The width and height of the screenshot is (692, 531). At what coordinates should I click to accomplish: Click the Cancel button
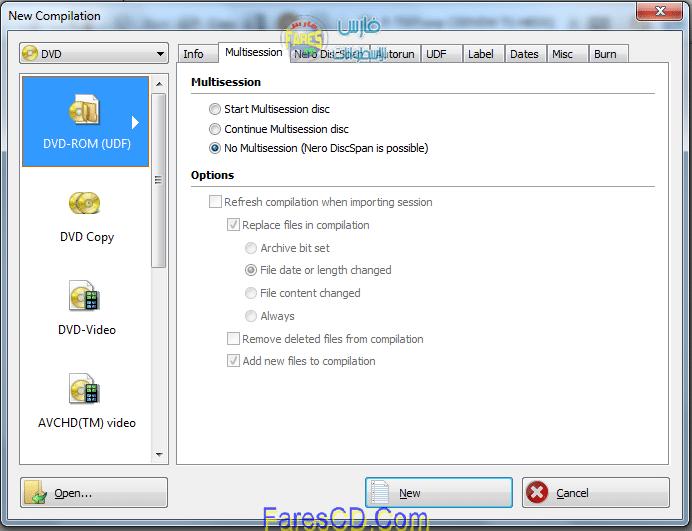596,493
